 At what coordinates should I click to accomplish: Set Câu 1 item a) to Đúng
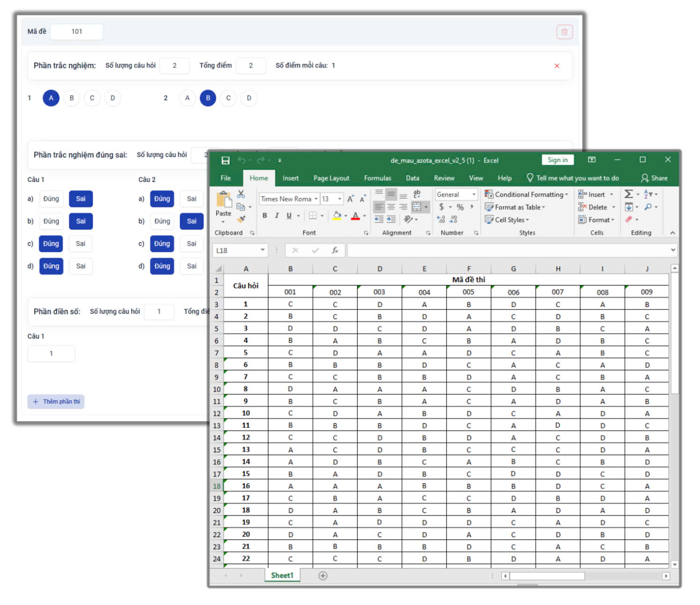pyautogui.click(x=51, y=199)
